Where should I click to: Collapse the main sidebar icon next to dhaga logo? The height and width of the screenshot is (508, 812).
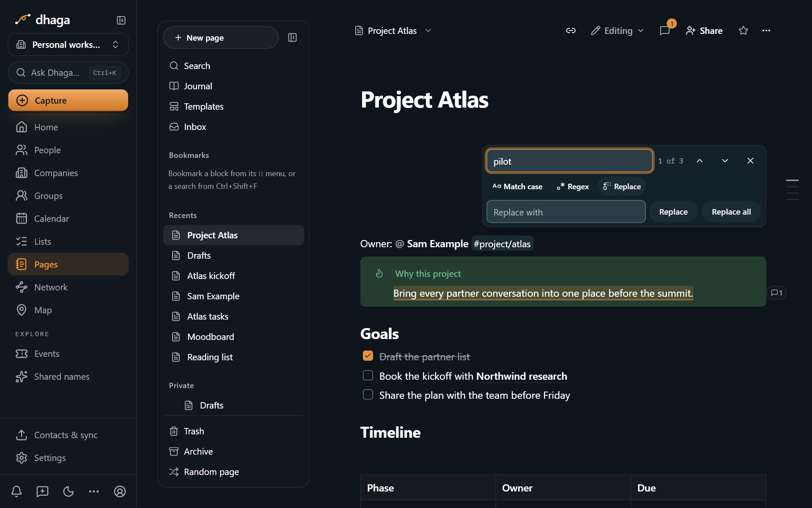click(121, 20)
